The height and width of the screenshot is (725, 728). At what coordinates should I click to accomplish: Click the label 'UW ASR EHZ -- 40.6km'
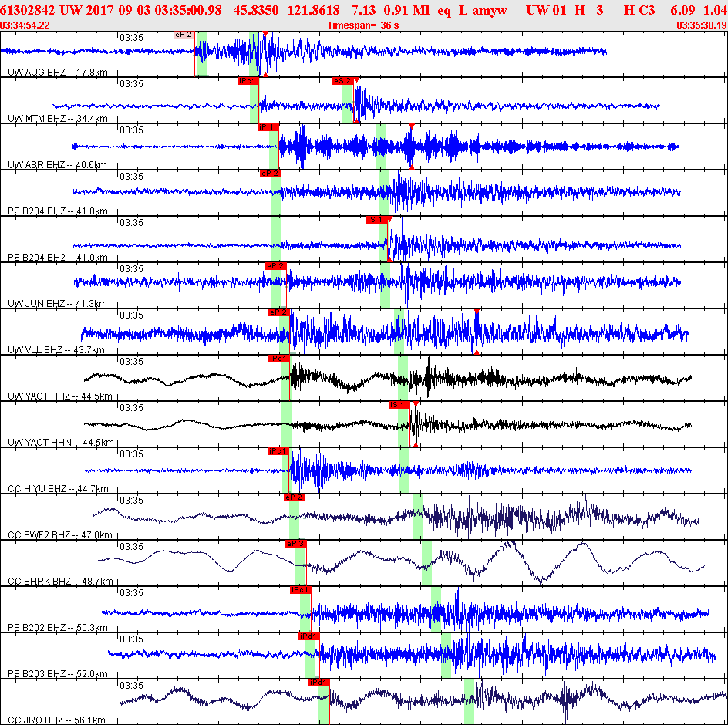(x=58, y=165)
